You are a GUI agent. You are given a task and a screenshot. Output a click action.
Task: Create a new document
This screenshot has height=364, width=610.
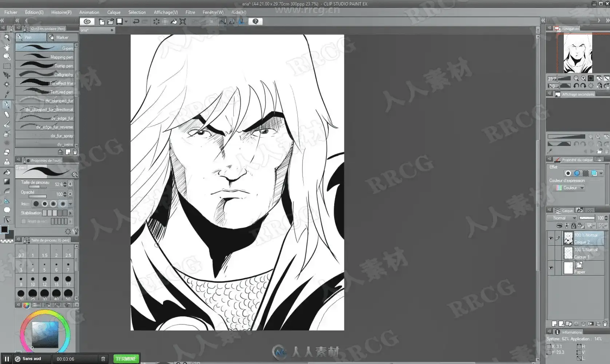(x=102, y=21)
